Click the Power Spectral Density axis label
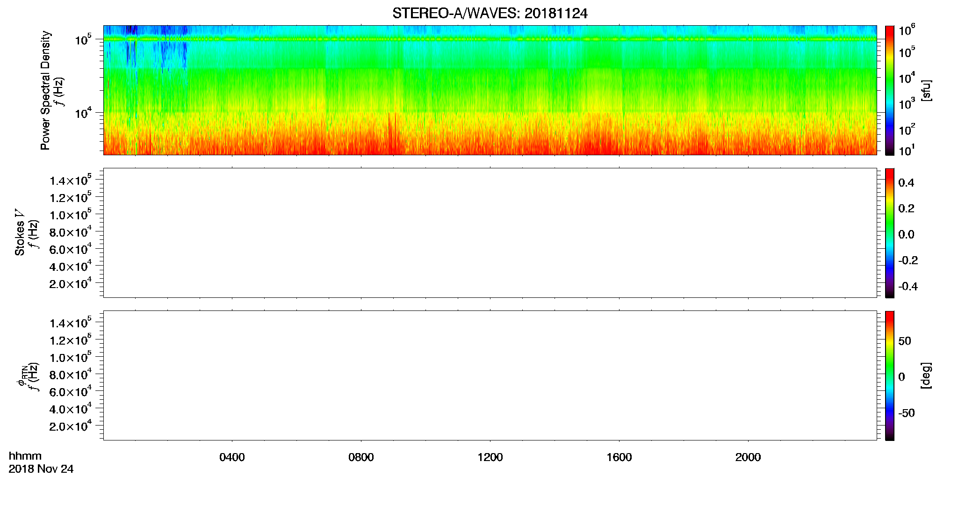980x505 pixels. tap(45, 90)
